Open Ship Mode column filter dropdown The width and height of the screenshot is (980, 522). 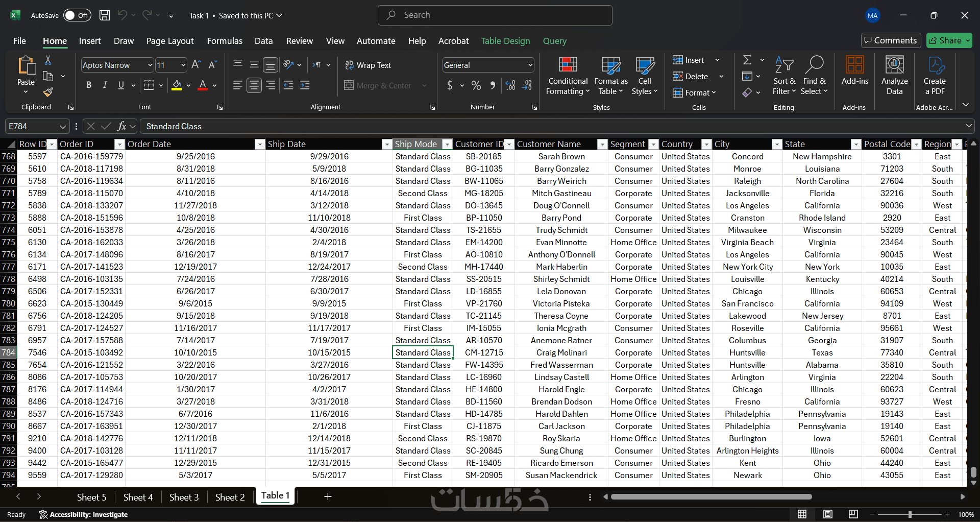pos(447,144)
